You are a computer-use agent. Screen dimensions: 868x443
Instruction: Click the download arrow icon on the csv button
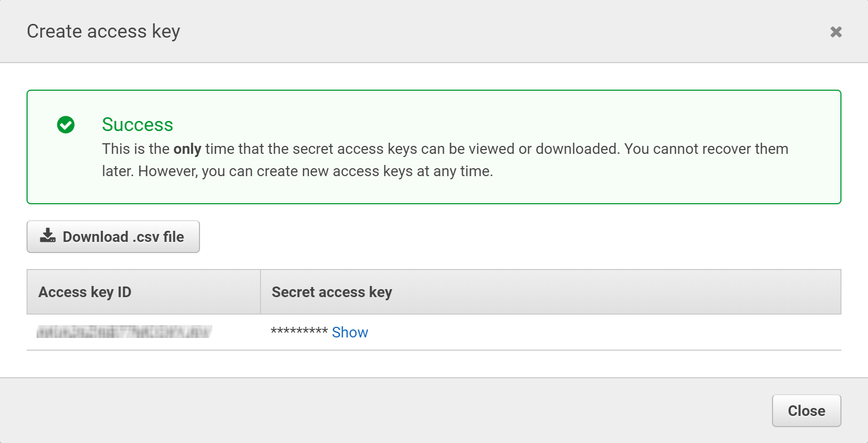pos(48,236)
